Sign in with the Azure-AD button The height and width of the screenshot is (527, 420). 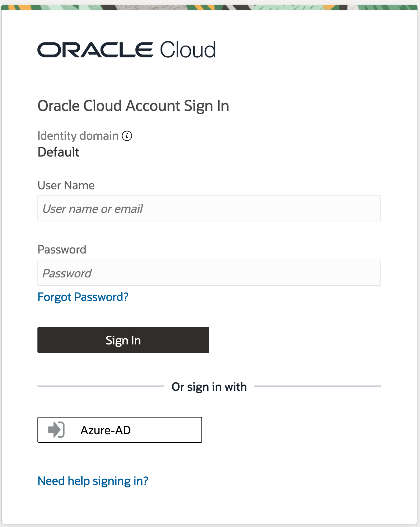[x=120, y=430]
